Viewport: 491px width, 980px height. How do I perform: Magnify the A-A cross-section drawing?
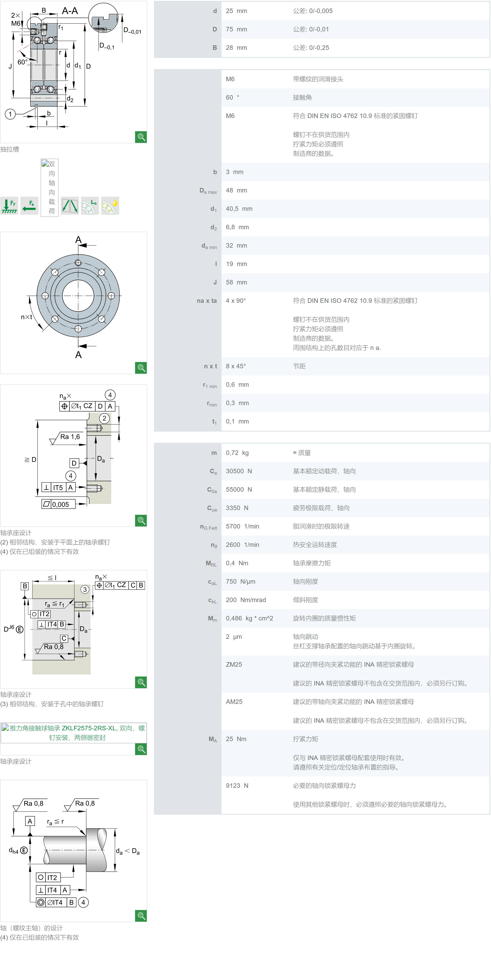(141, 137)
